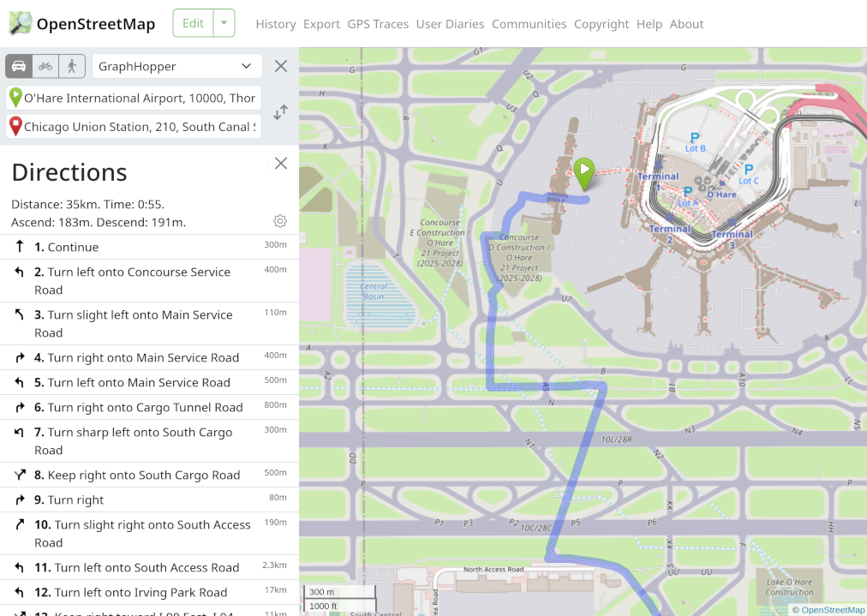Viewport: 867px width, 616px height.
Task: Click the Lot A parking icon on map
Action: click(x=687, y=192)
